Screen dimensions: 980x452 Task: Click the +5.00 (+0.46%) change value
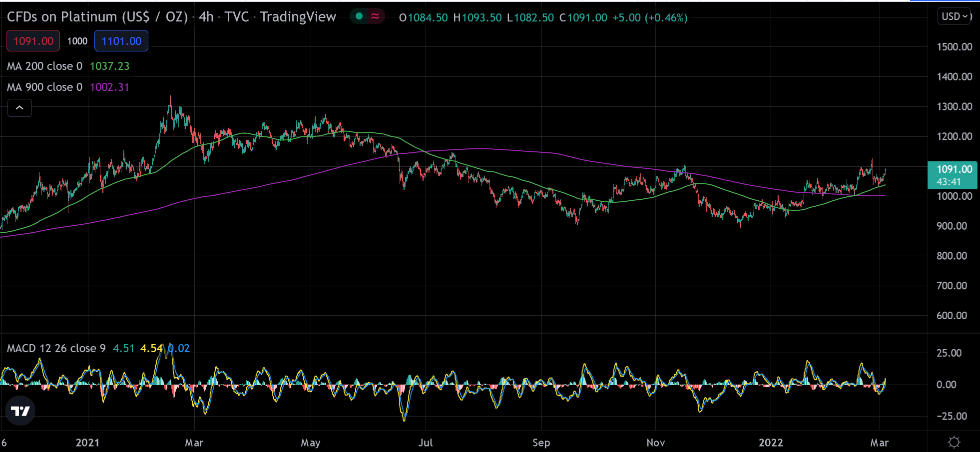650,17
